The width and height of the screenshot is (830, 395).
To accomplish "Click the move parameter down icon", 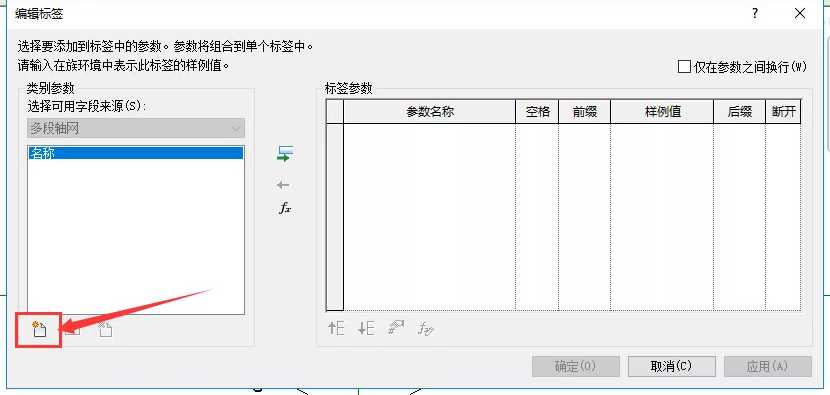I will pos(366,329).
